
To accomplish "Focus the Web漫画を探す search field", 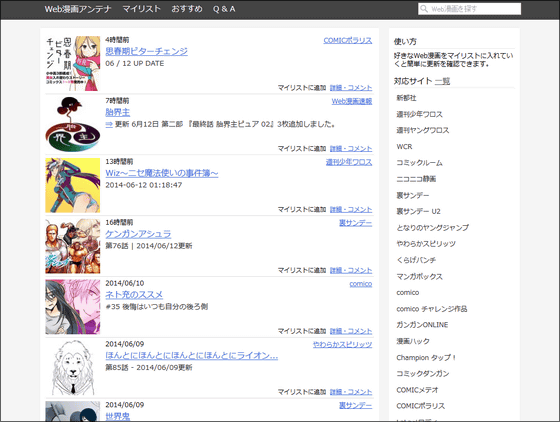I will (x=469, y=9).
